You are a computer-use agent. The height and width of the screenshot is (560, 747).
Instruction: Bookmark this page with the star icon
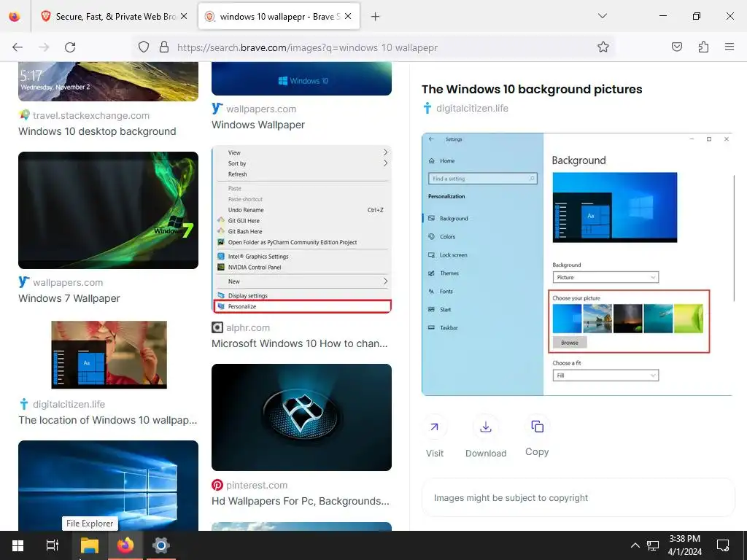(x=603, y=47)
